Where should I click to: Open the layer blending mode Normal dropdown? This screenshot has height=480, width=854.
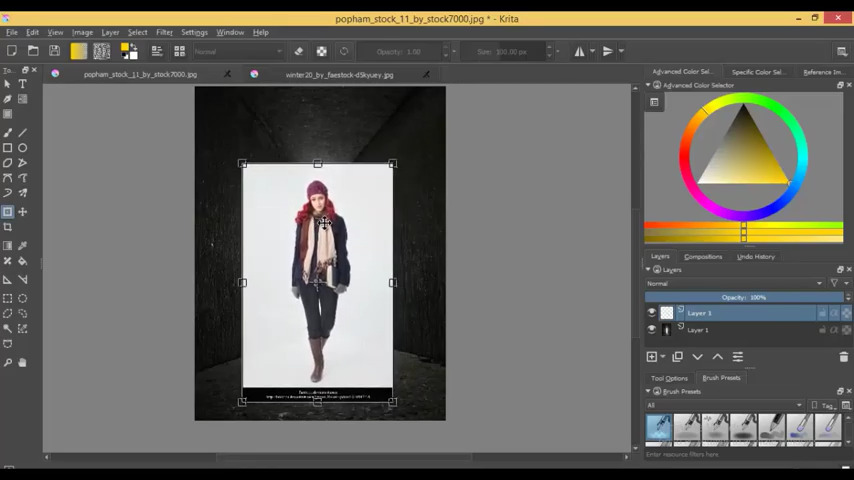(x=735, y=283)
